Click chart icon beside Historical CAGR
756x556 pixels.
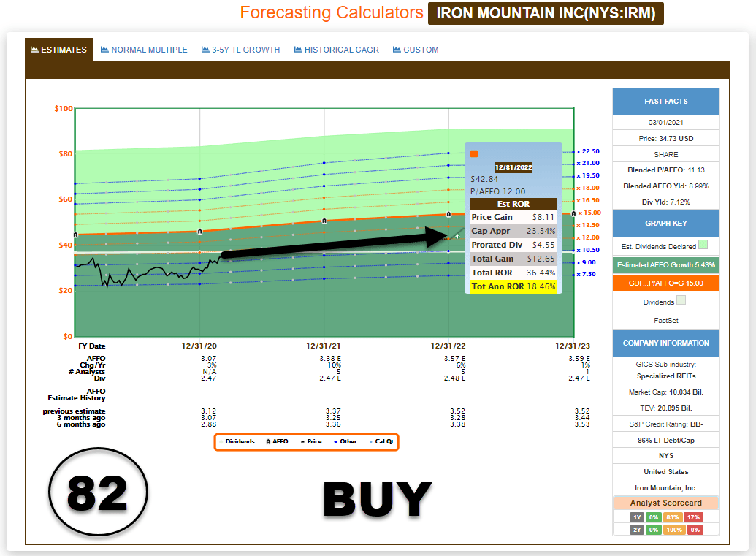pyautogui.click(x=298, y=50)
